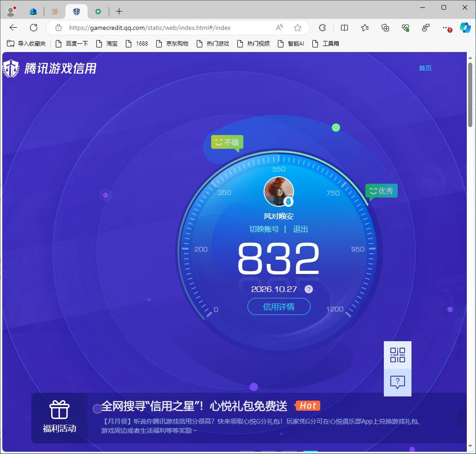Viewport: 476px width, 454px height.
Task: Click the 风对晚安 username
Action: pyautogui.click(x=279, y=216)
